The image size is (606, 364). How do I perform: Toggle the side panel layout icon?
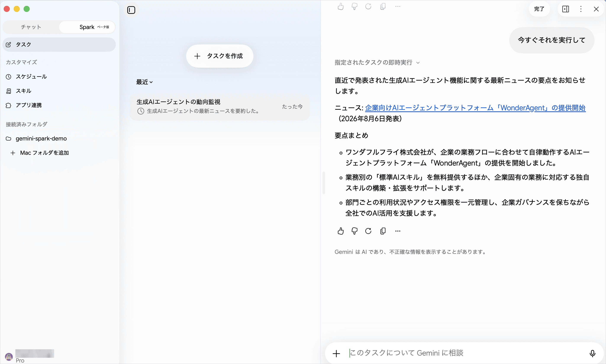click(x=566, y=9)
